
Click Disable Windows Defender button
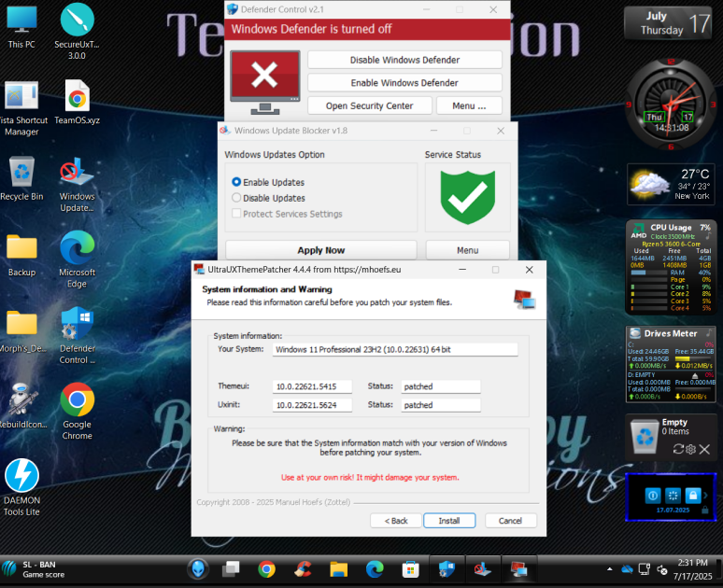click(x=404, y=60)
